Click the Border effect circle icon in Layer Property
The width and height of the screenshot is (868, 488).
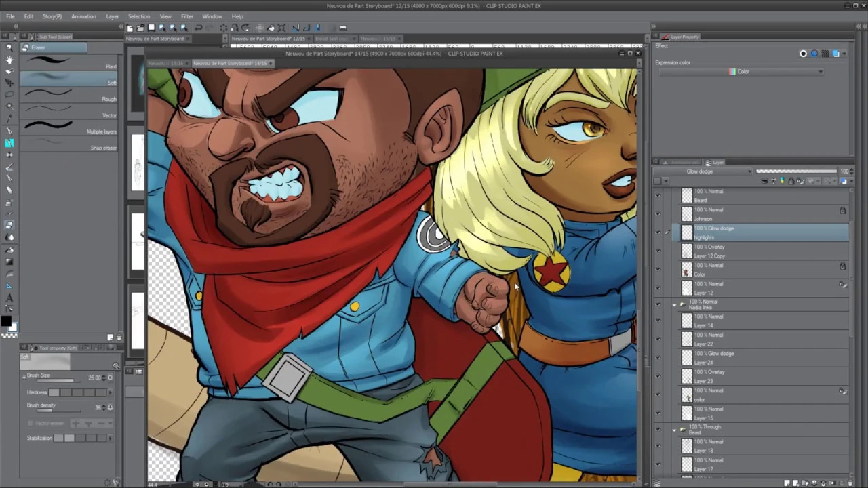[804, 54]
